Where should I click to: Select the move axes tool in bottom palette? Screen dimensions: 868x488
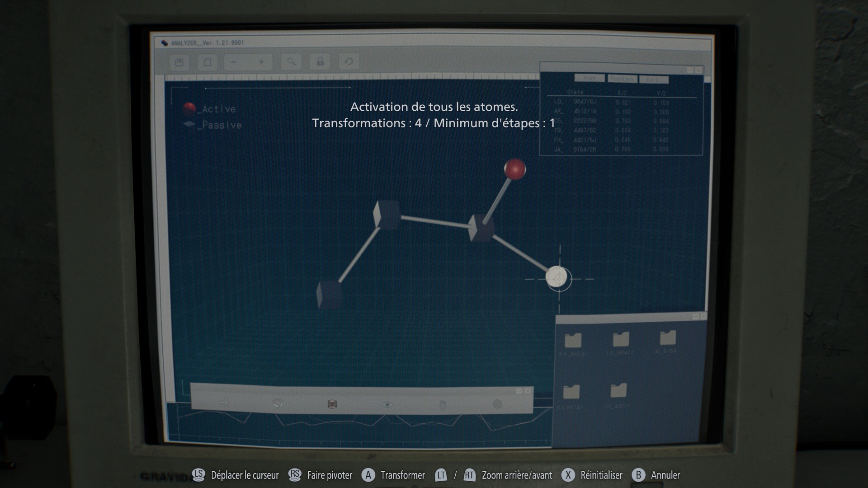tap(225, 402)
